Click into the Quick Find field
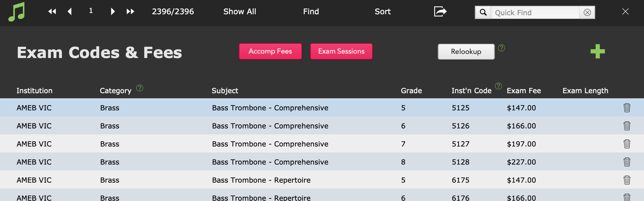The image size is (644, 201). (x=535, y=12)
